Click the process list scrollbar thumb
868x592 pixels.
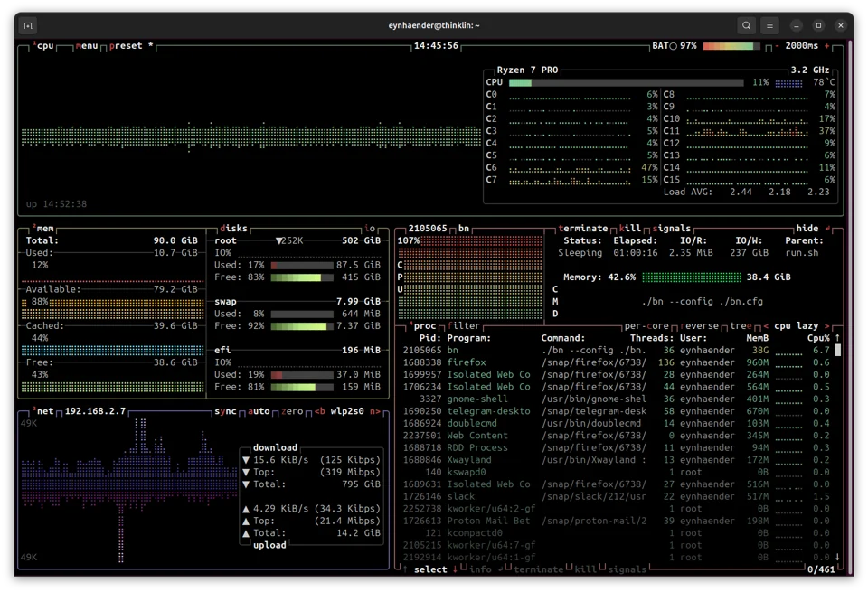[x=837, y=350]
